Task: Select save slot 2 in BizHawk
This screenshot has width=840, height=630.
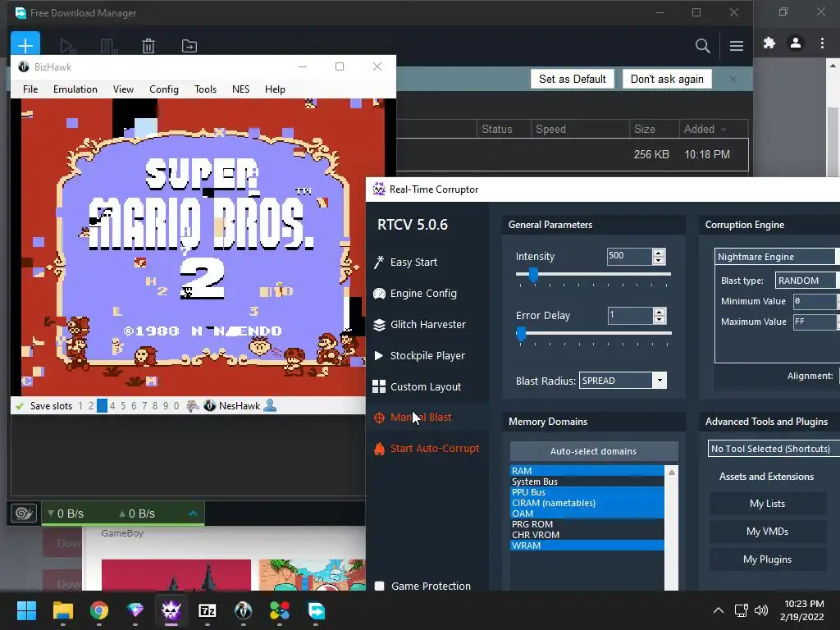Action: 91,406
